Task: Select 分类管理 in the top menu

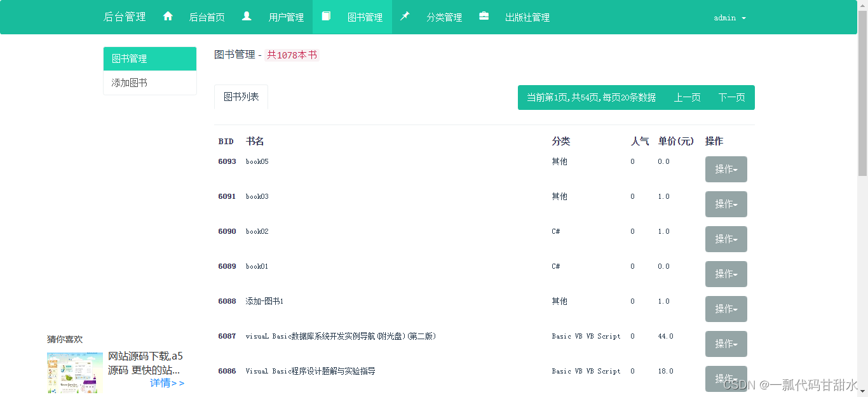Action: (444, 17)
